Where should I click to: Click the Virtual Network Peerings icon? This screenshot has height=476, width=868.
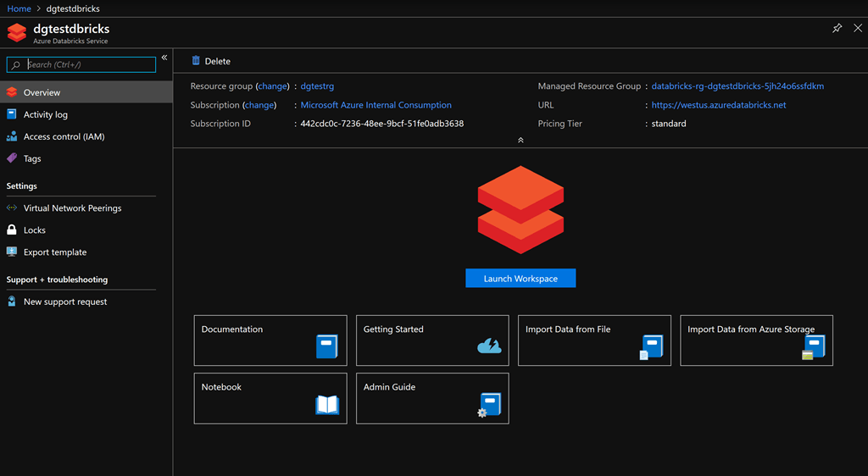[x=12, y=208]
